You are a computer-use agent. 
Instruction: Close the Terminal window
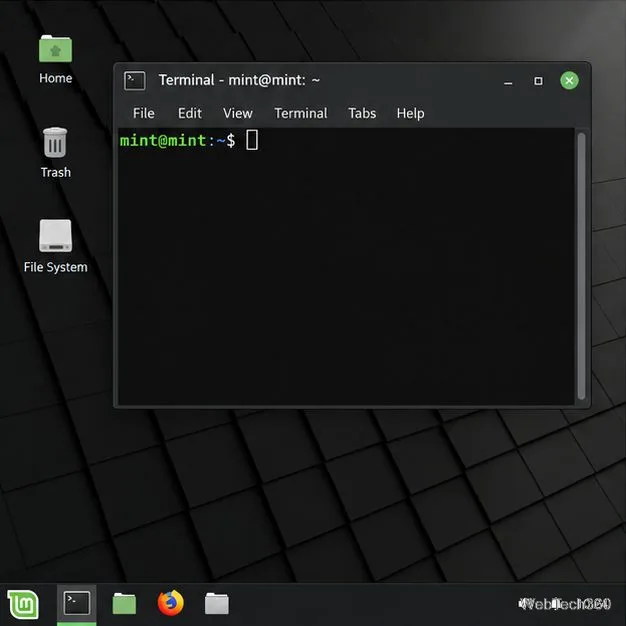(569, 81)
